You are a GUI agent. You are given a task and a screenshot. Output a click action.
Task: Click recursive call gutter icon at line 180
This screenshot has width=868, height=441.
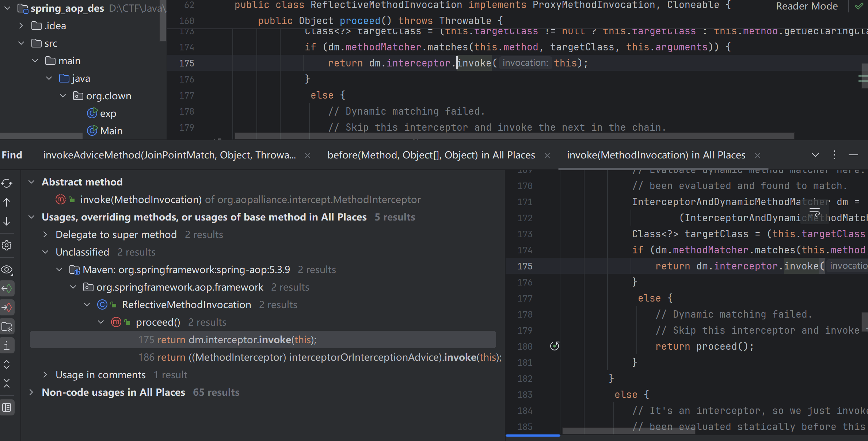click(x=554, y=346)
